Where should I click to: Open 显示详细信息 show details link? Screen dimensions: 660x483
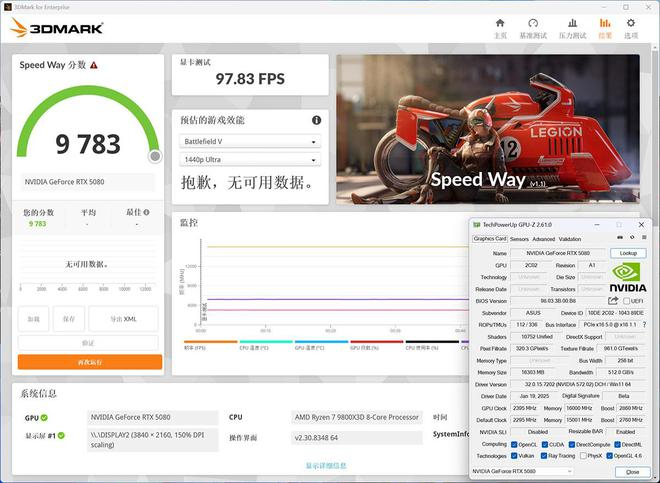pyautogui.click(x=326, y=465)
